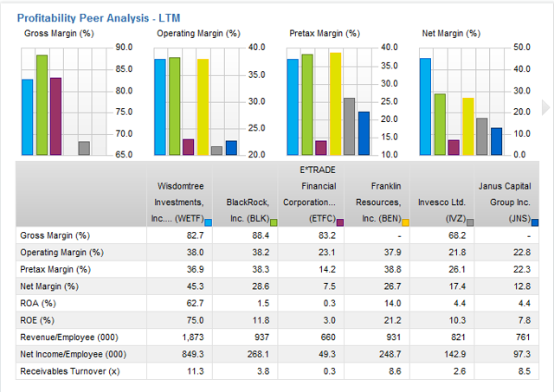Click WETF ROE value 75.0
Screen dimensions: 554x392
point(195,320)
